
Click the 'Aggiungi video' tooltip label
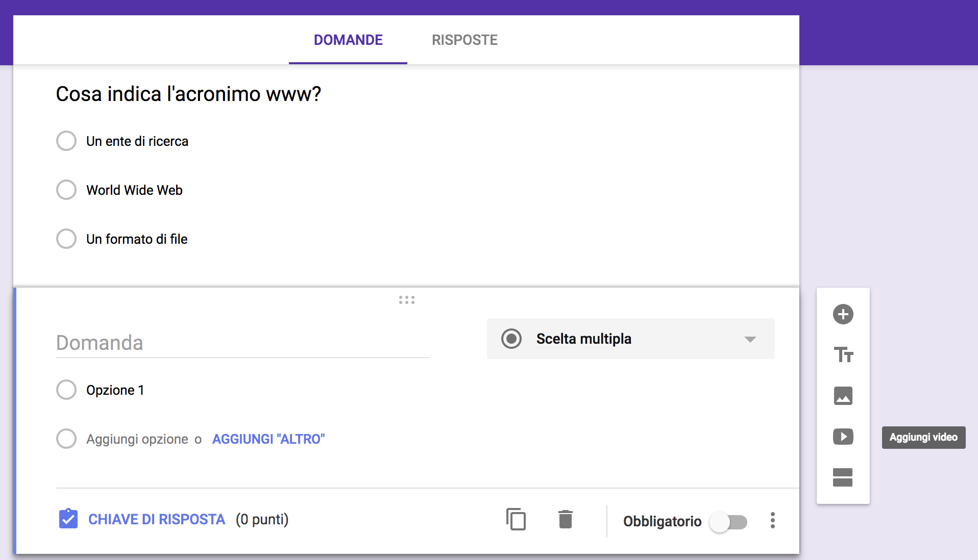tap(923, 437)
